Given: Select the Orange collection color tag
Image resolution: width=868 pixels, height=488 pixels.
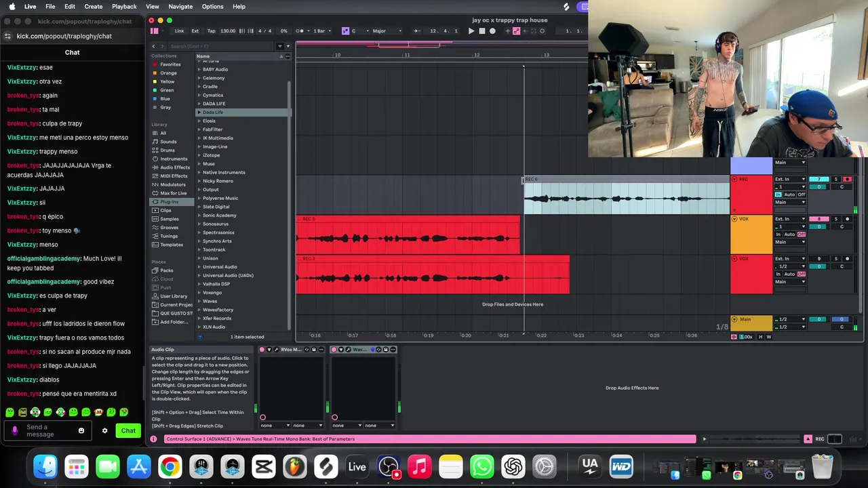Looking at the screenshot, I should [x=168, y=73].
